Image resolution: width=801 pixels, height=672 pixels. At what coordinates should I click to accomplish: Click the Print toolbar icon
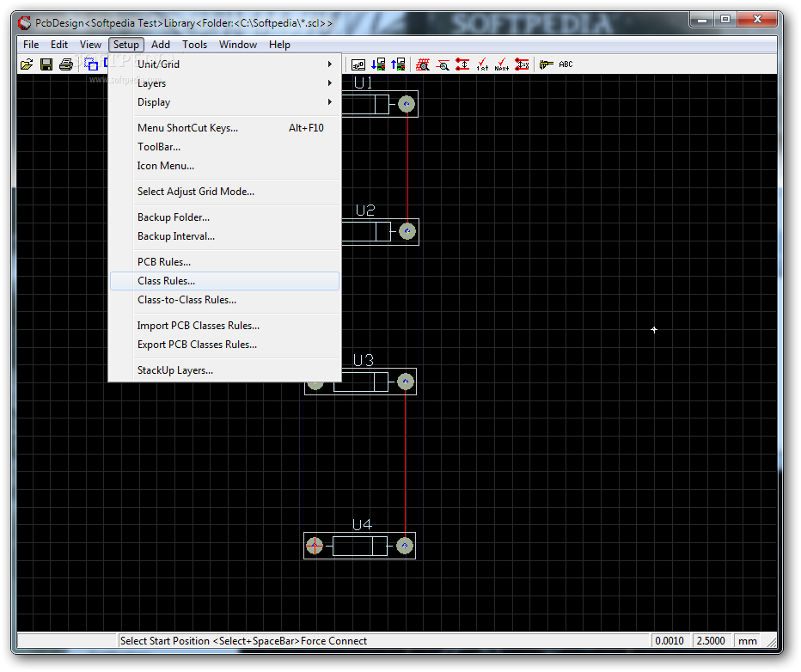point(66,64)
